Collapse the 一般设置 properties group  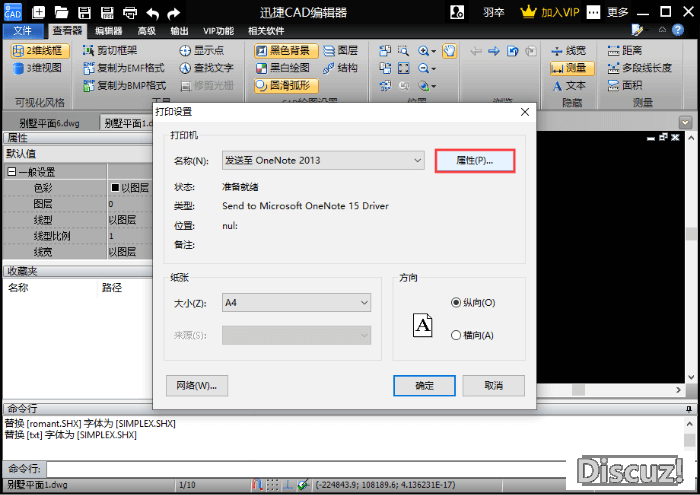point(12,171)
